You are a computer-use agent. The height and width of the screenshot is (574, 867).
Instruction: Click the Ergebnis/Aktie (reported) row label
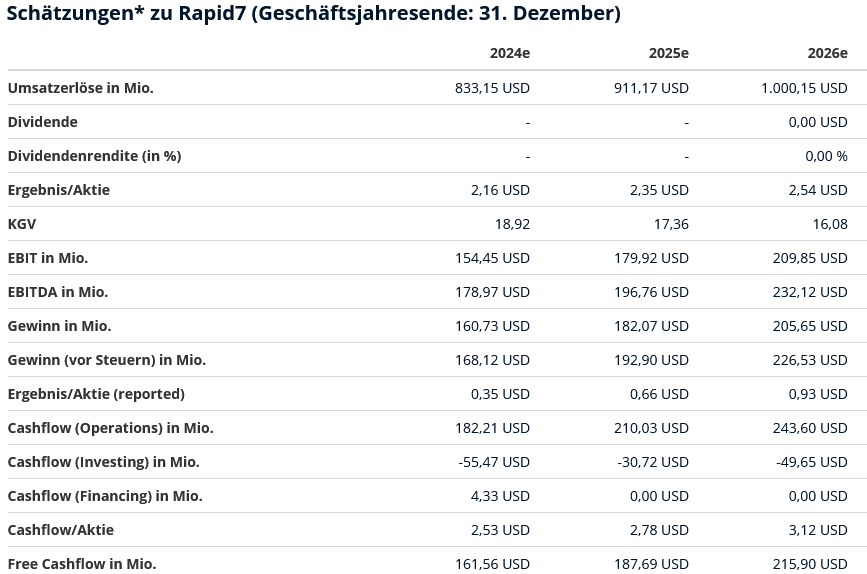tap(96, 394)
